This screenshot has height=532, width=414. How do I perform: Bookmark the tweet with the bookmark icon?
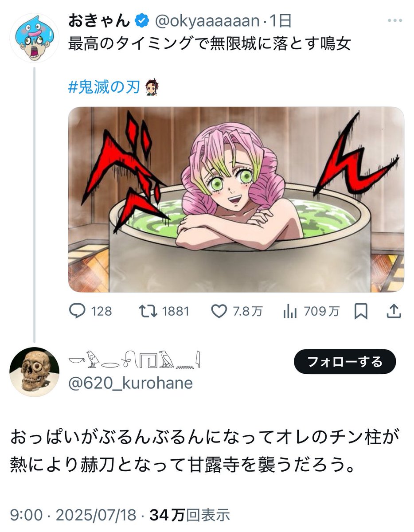click(x=361, y=312)
